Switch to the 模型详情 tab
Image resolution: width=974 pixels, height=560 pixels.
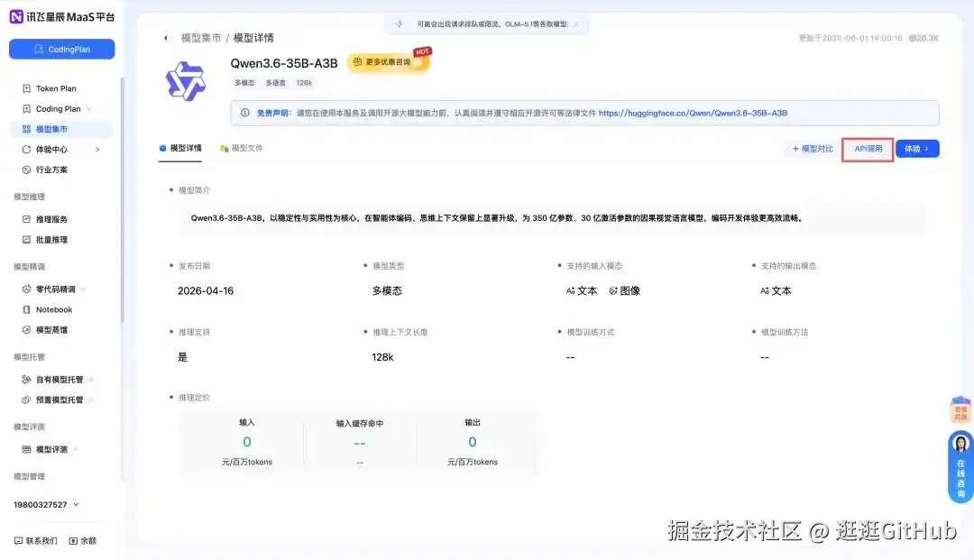pos(180,149)
